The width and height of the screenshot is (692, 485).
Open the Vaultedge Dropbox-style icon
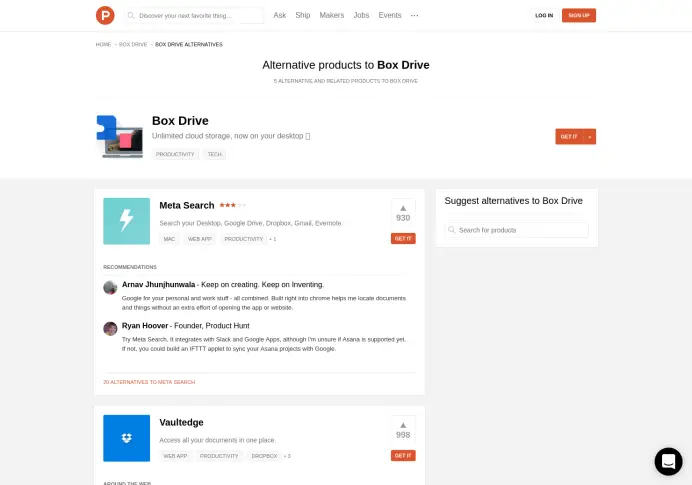point(127,438)
